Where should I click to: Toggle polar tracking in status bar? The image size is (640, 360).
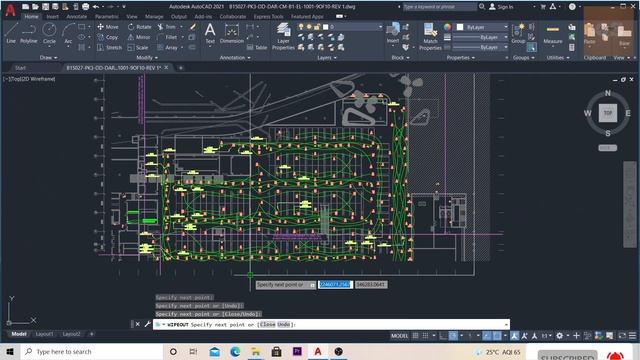click(453, 336)
